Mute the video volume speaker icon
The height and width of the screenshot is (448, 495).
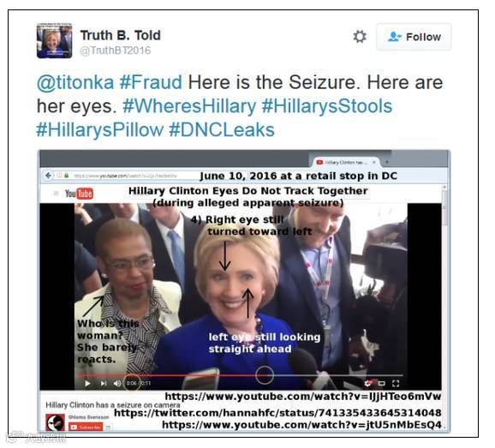click(116, 383)
